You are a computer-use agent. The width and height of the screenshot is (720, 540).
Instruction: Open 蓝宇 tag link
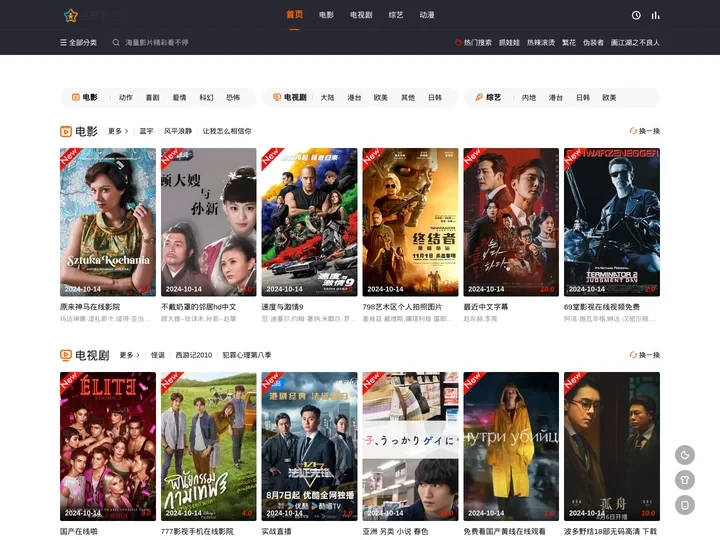coord(146,131)
